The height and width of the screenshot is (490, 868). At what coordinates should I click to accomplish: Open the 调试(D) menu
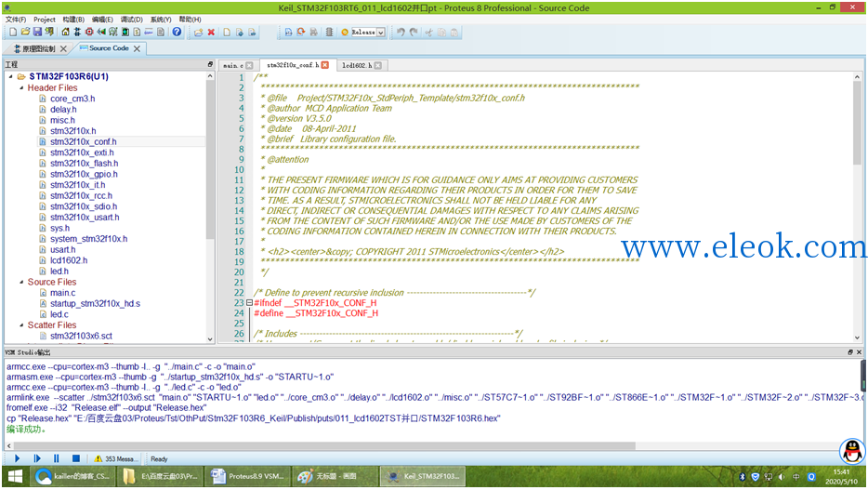point(132,20)
